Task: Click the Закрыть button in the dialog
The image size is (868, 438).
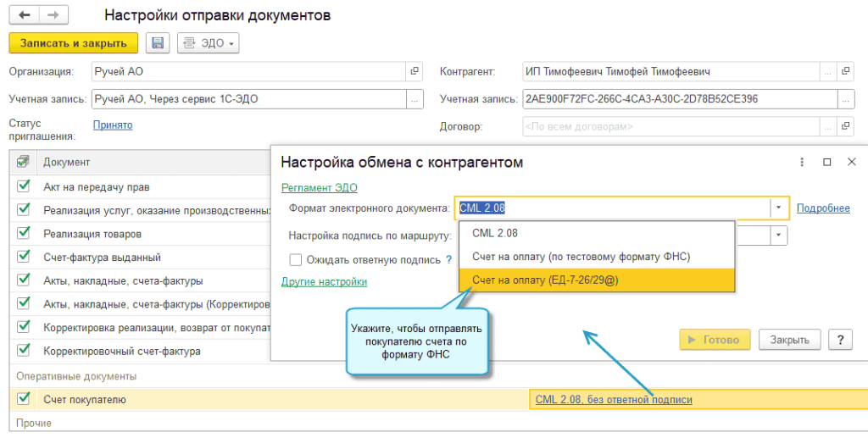Action: point(789,340)
